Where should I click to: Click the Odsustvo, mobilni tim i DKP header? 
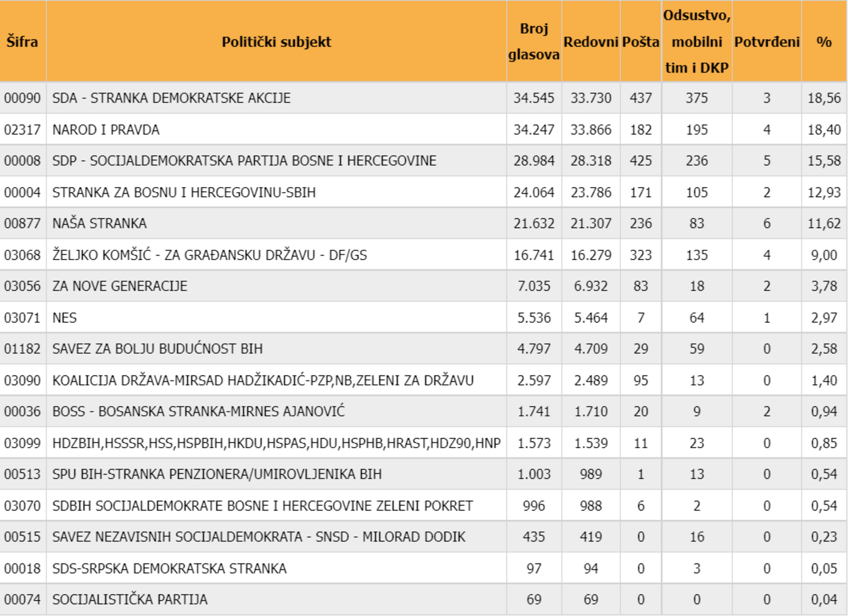[696, 42]
